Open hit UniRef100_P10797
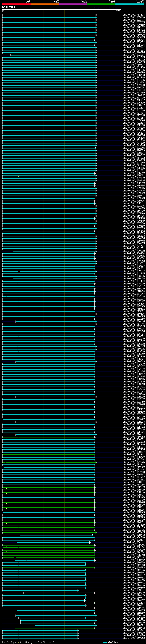This screenshot has height=644, width=146. pyautogui.click(x=134, y=65)
